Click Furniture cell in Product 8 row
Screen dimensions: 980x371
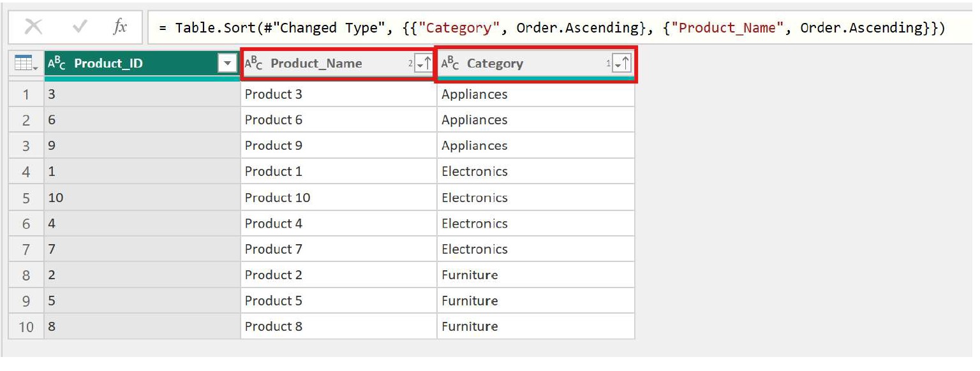pyautogui.click(x=536, y=326)
